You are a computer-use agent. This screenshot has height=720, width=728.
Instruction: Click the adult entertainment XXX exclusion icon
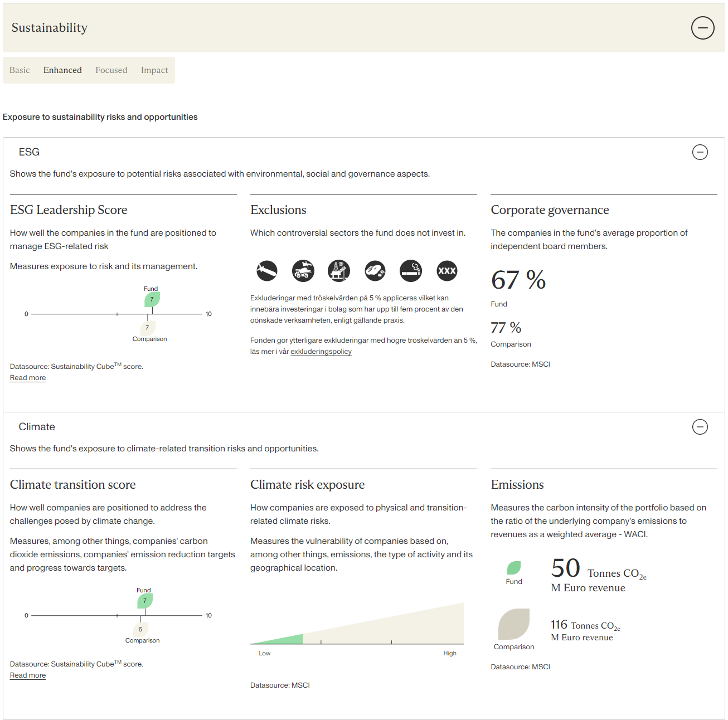[446, 271]
